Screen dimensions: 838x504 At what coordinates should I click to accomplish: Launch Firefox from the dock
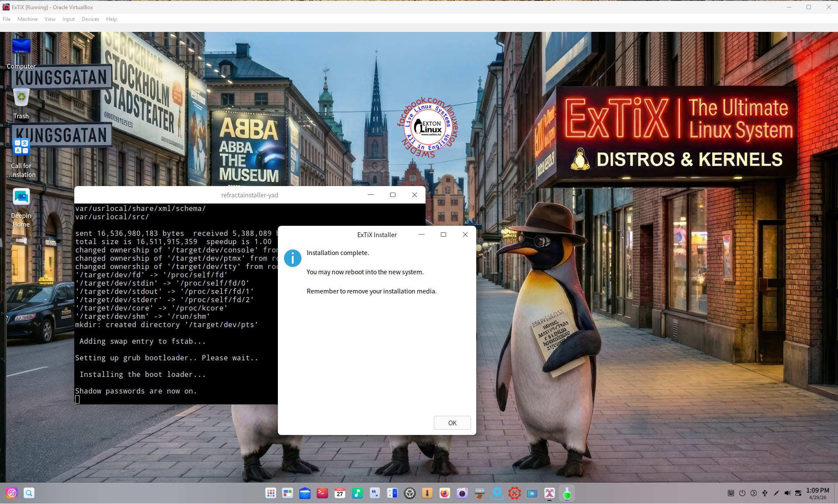point(445,494)
